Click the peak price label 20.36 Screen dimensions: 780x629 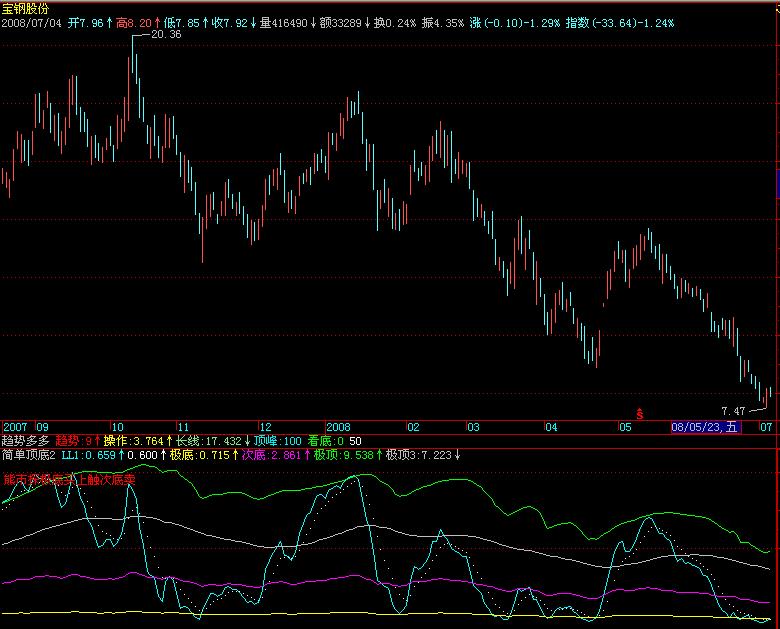pos(166,34)
